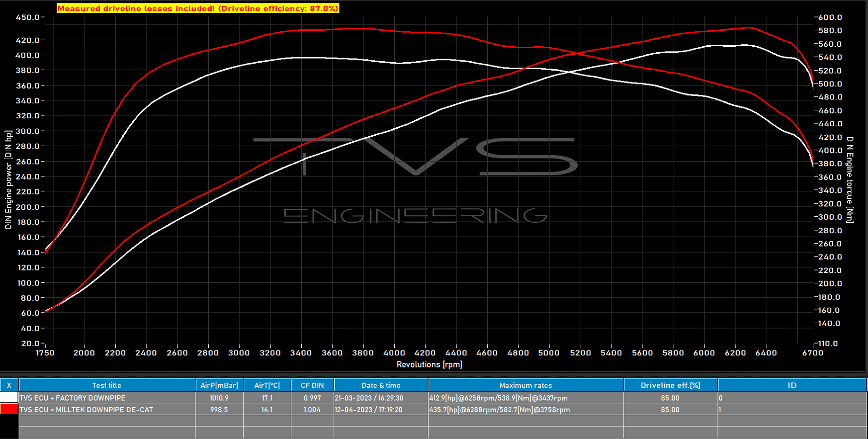Click the CF DIN column header
Screen dimensions: 868x439
click(312, 385)
